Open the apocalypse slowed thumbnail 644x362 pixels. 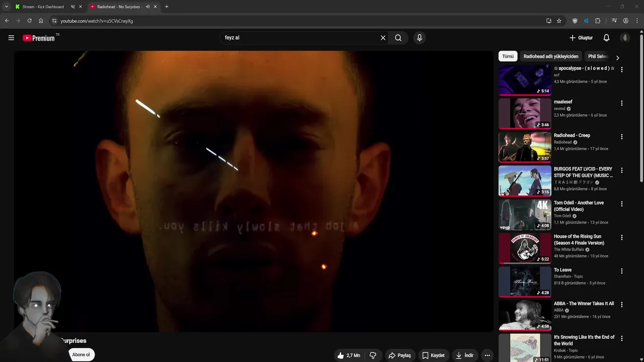tap(525, 80)
